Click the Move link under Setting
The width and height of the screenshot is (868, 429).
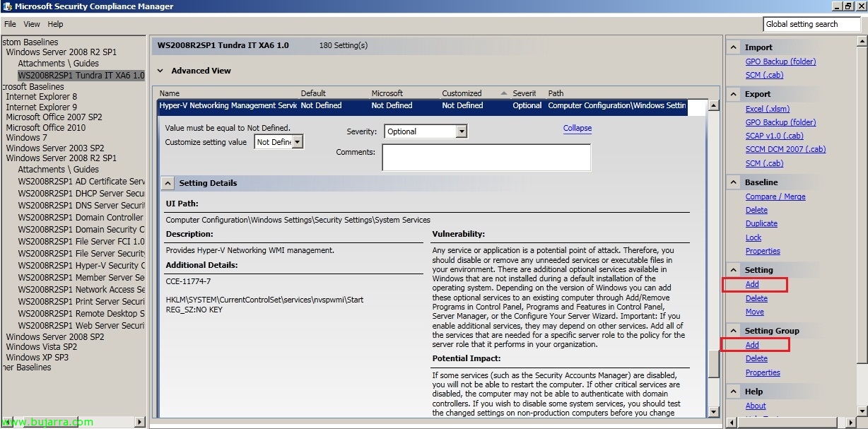(x=754, y=312)
